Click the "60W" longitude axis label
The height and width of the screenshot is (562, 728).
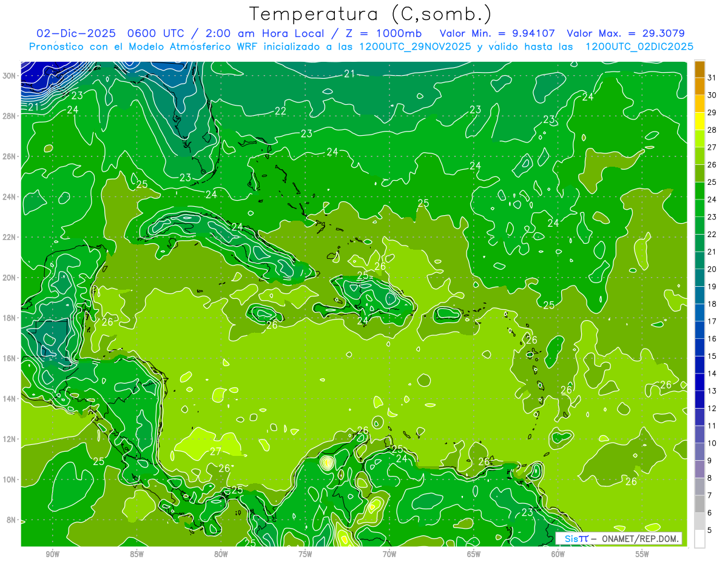coord(558,555)
